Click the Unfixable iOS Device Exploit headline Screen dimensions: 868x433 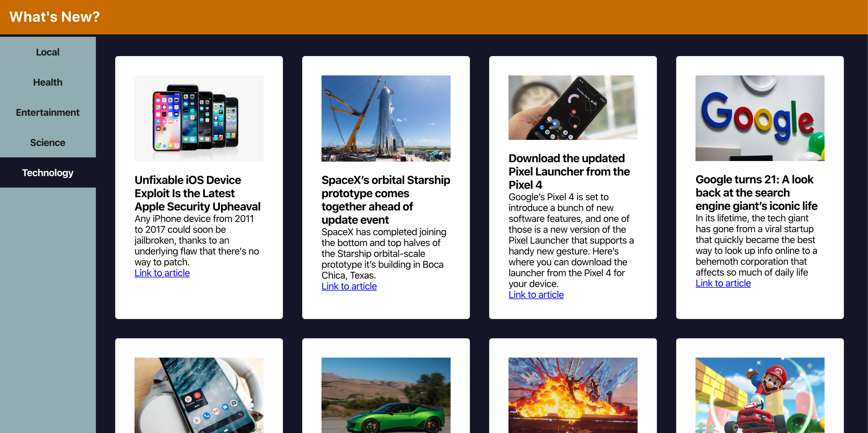click(198, 193)
